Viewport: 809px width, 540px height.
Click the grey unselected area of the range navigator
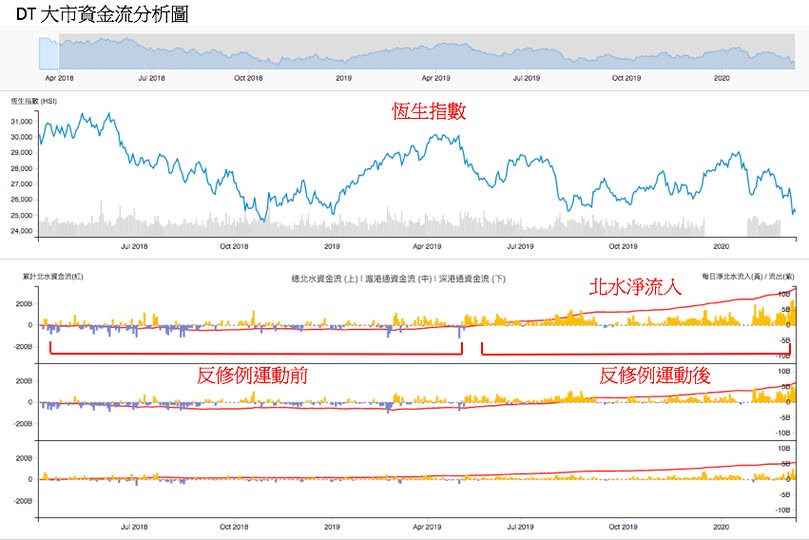click(x=427, y=52)
